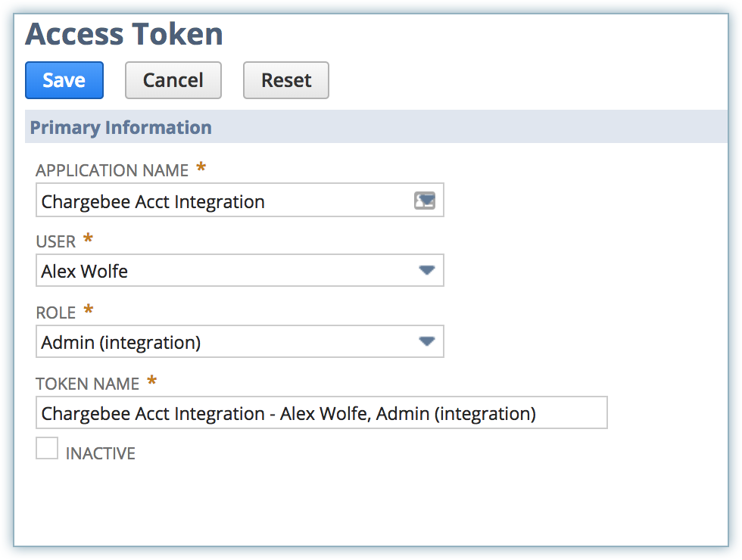
Task: Reset the access token form
Action: 285,80
